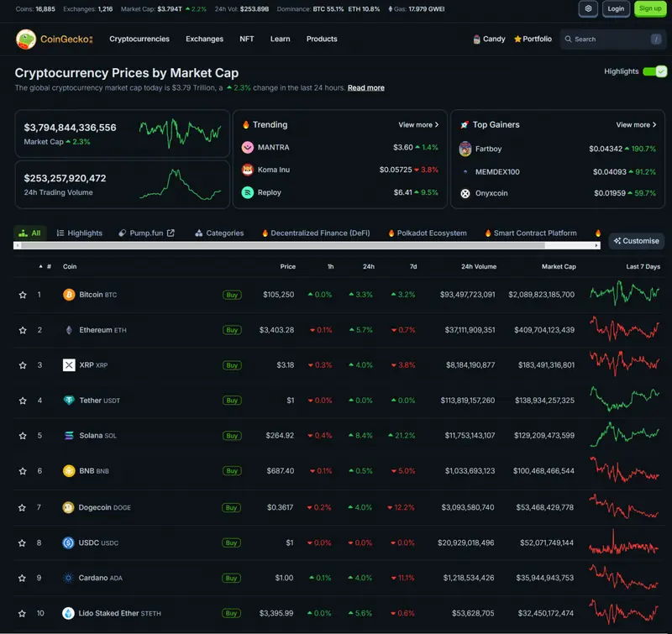672x634 pixels.
Task: Focus the Search input field
Action: click(x=613, y=39)
